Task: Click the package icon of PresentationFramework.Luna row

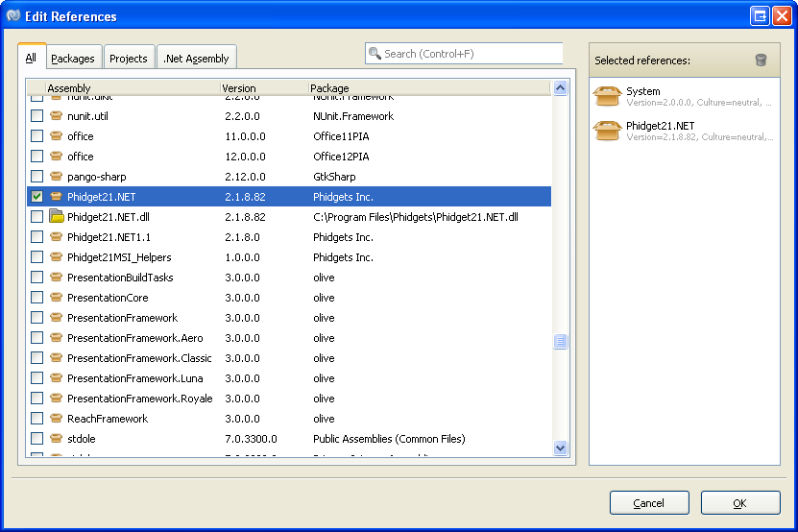Action: click(57, 377)
